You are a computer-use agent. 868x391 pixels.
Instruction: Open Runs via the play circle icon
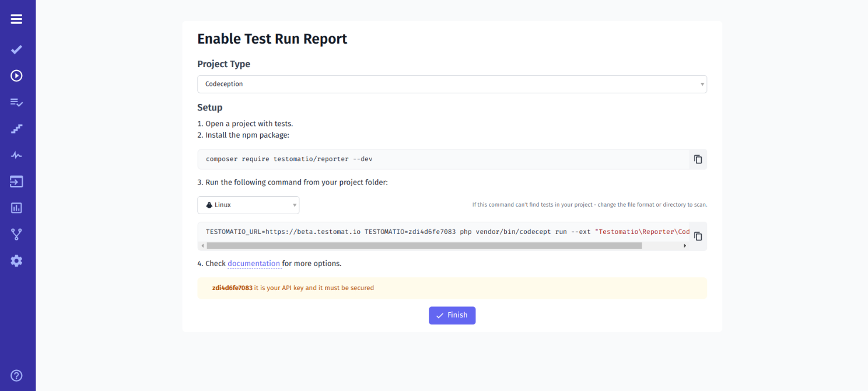(16, 76)
